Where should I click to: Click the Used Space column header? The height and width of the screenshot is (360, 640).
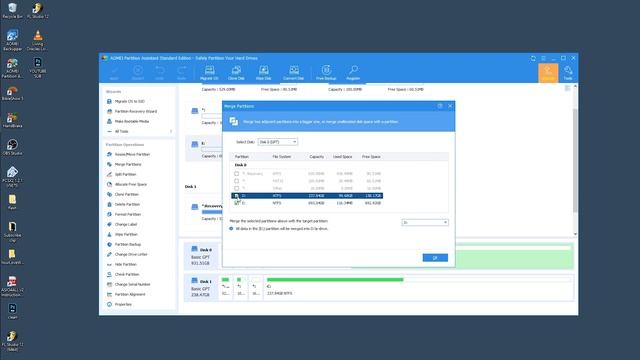[342, 157]
